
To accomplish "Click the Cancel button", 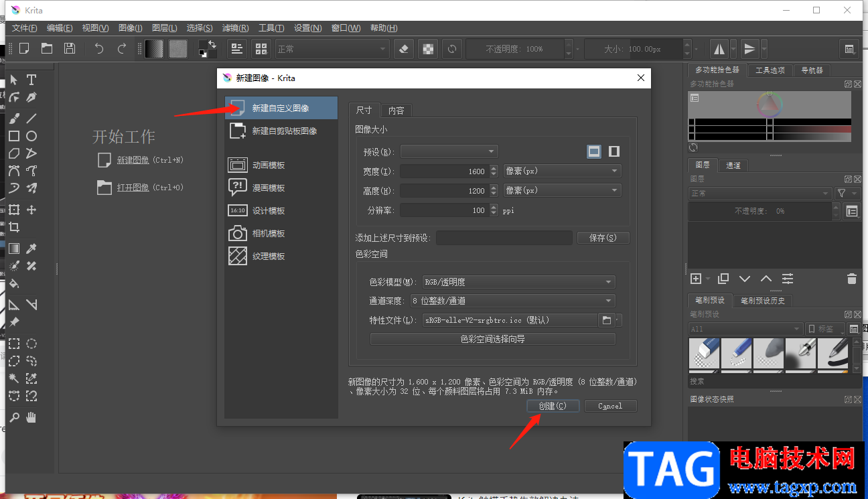I will (x=610, y=406).
